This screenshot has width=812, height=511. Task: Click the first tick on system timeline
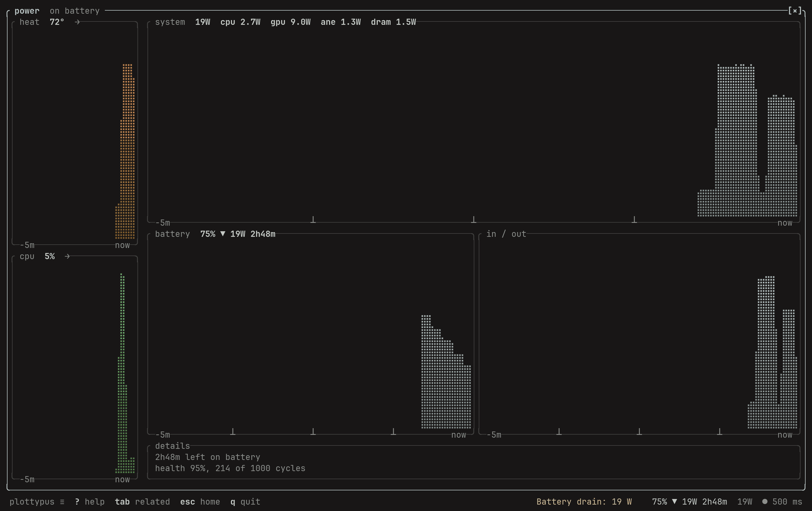313,220
